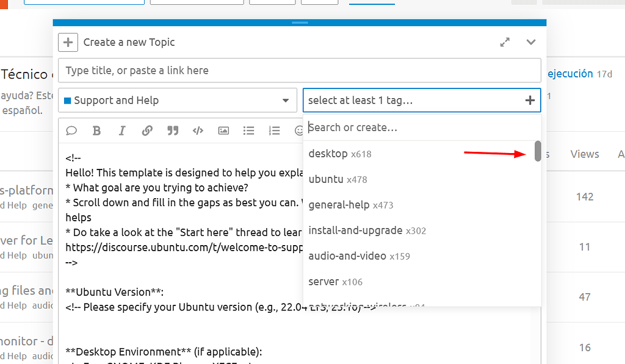625x364 pixels.
Task: Insert a code block
Action: (x=198, y=130)
